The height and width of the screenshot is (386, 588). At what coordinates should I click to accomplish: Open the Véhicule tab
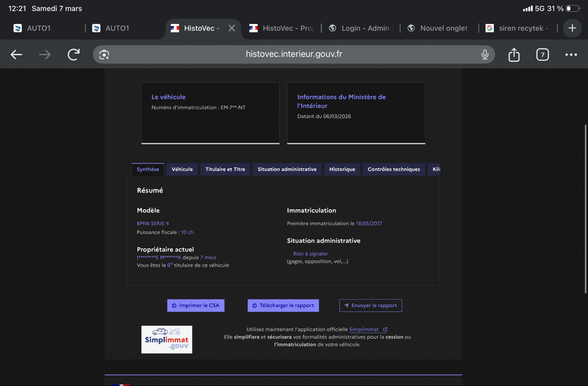[x=182, y=169]
